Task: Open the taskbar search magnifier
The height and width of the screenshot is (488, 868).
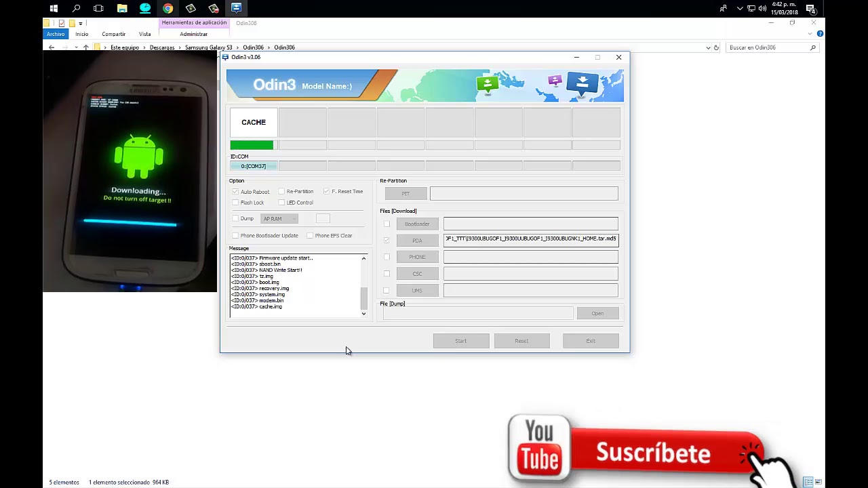Action: point(76,8)
